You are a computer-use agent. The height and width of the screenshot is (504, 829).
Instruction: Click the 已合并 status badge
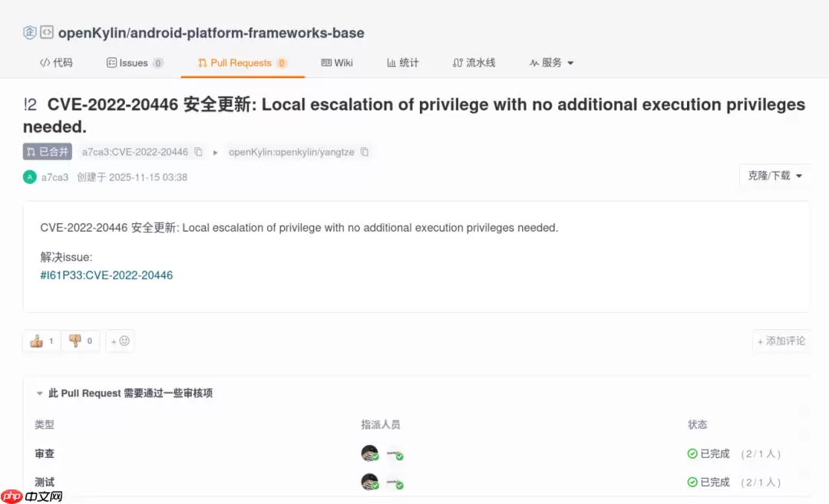pyautogui.click(x=48, y=152)
